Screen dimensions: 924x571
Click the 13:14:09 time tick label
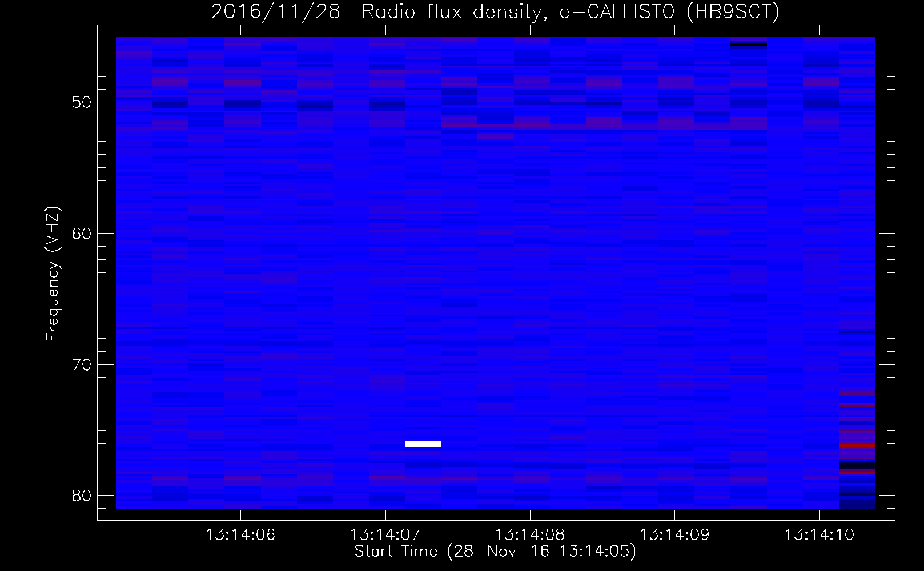click(674, 534)
